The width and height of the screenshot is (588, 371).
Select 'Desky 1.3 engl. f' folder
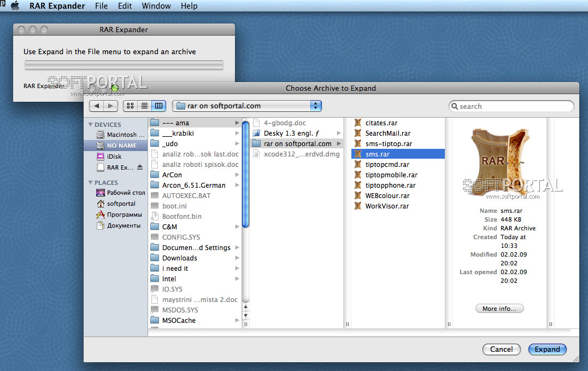297,134
